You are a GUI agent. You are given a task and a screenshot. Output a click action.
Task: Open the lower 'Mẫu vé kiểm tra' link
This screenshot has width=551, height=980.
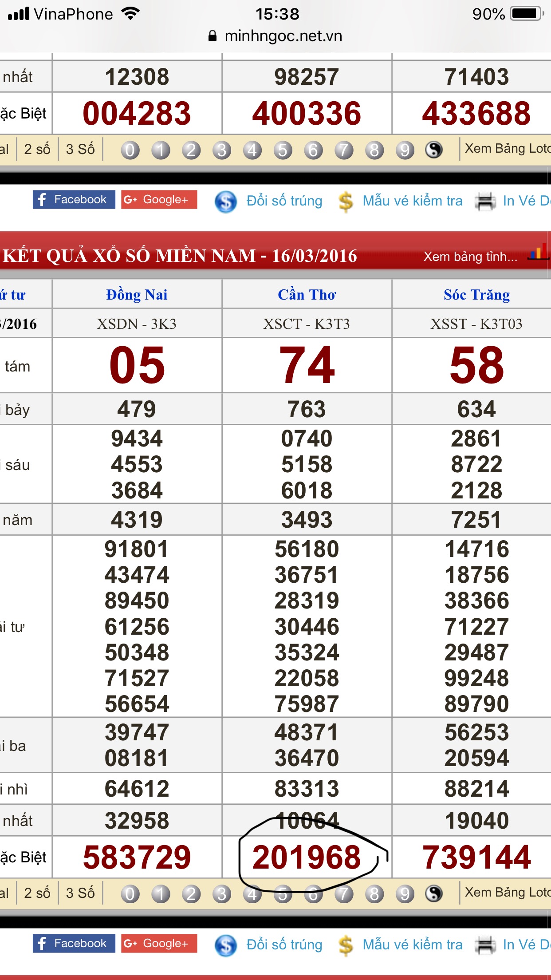[412, 944]
